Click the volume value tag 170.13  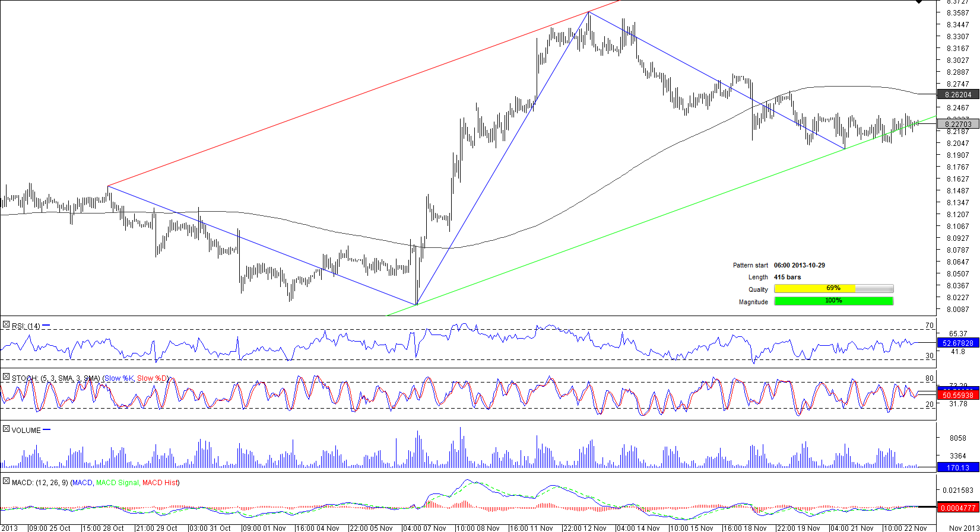(957, 467)
